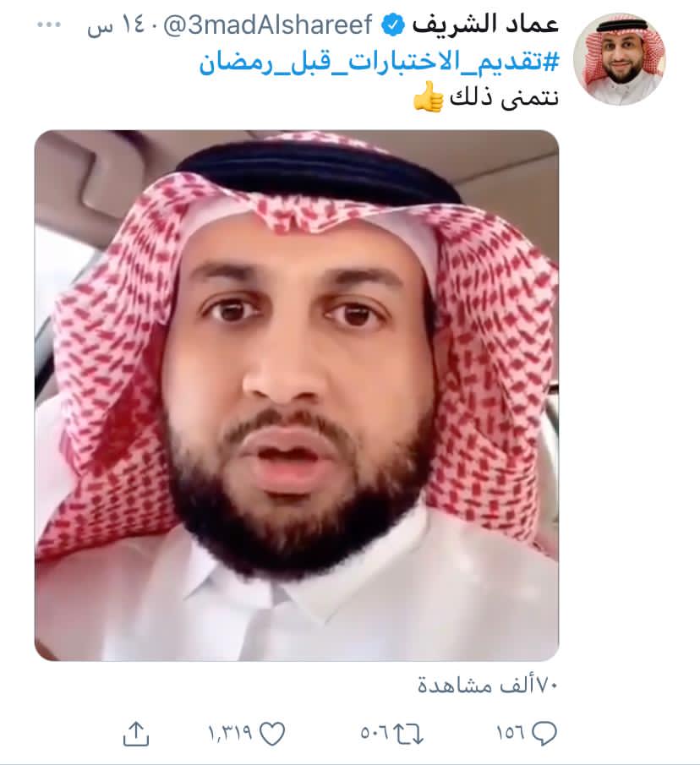Screen dimensions: 700x765
Task: Click the retweet count ٥٠٦
Action: [375, 733]
